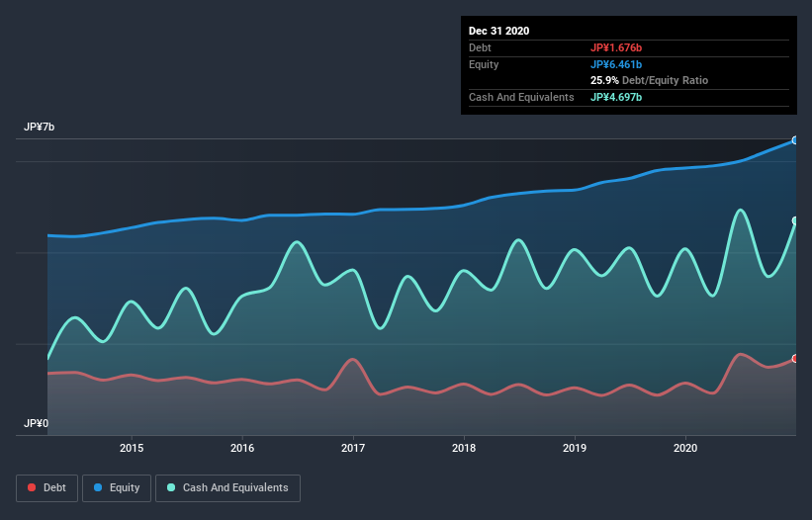Click the JP¥0 y-axis label

tap(36, 423)
